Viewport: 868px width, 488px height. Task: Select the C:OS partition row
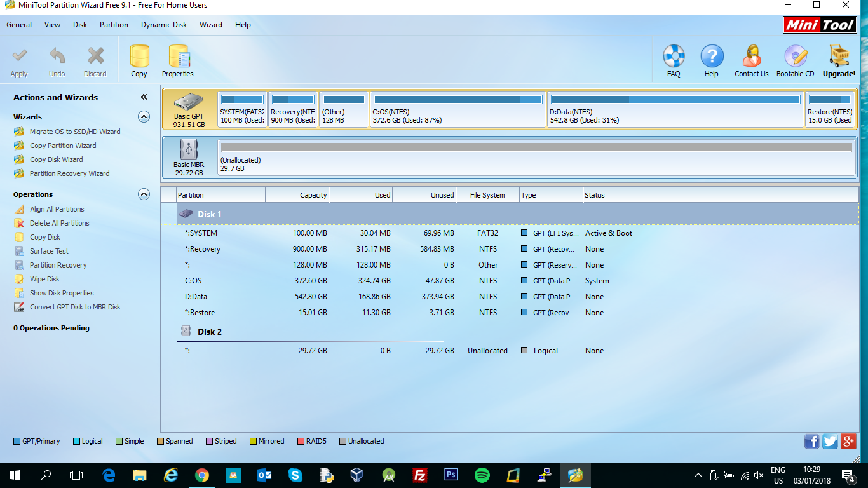[x=517, y=281]
